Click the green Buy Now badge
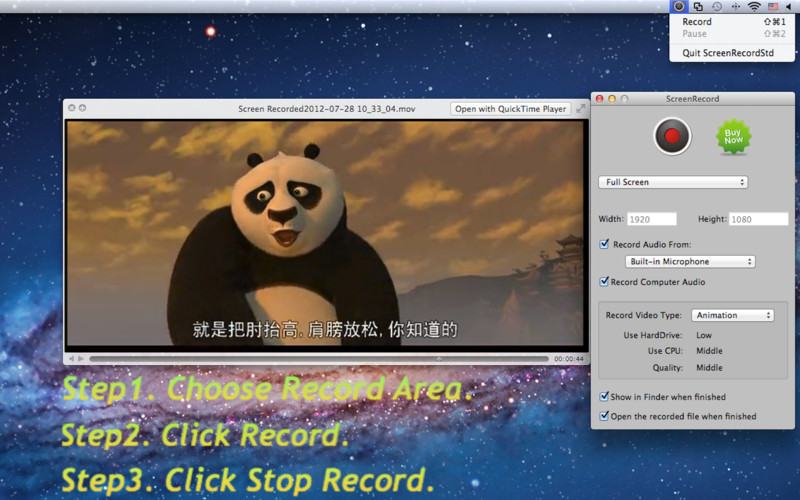Image resolution: width=800 pixels, height=500 pixels. coord(733,137)
